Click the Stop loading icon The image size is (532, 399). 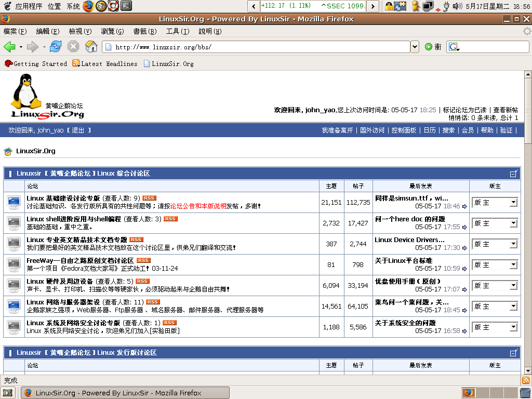(x=73, y=46)
